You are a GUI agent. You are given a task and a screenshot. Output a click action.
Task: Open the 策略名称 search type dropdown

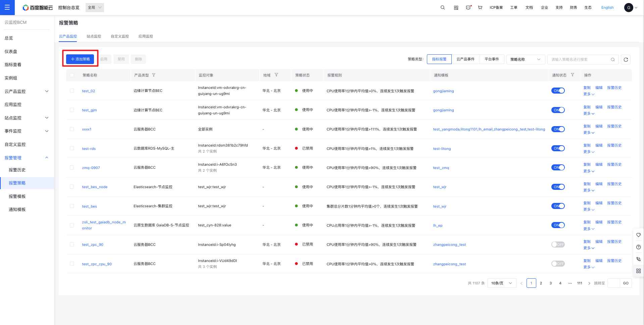click(526, 59)
